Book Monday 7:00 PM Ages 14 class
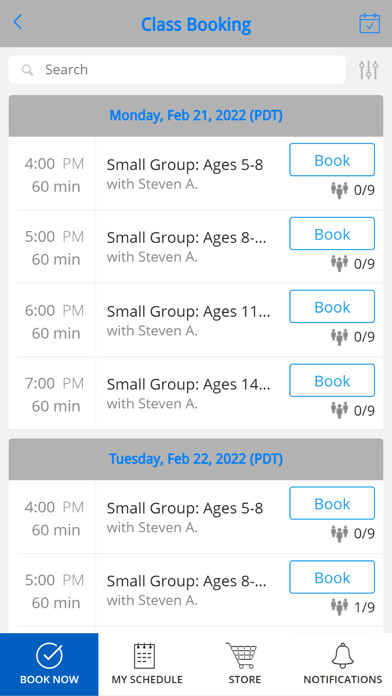The width and height of the screenshot is (392, 696). click(332, 380)
